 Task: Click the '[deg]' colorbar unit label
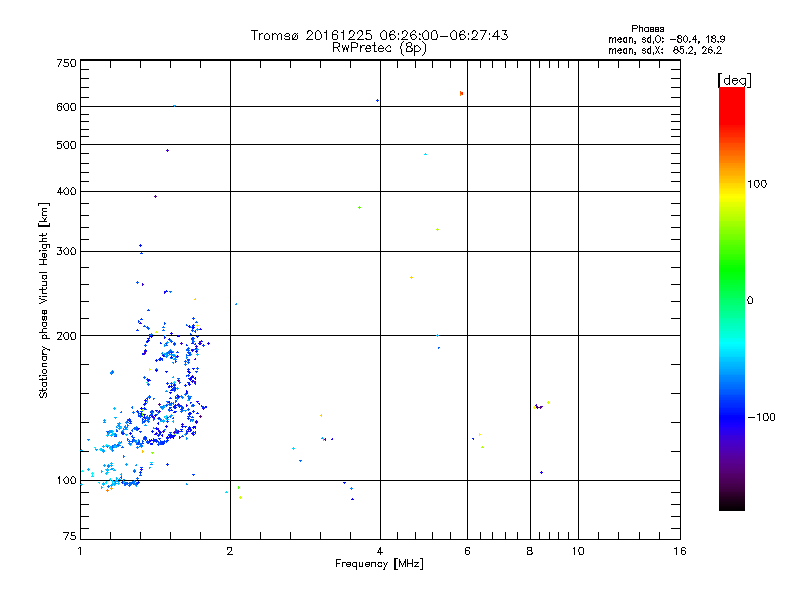click(734, 80)
